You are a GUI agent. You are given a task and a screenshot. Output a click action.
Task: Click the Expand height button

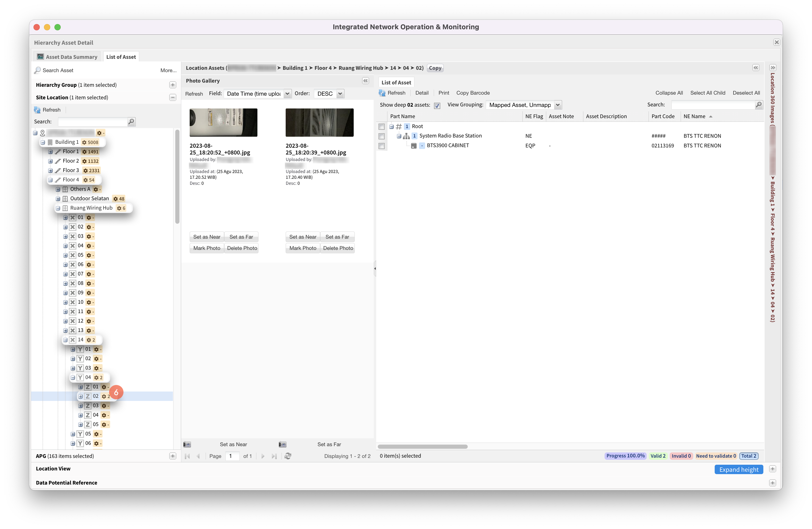[739, 469]
